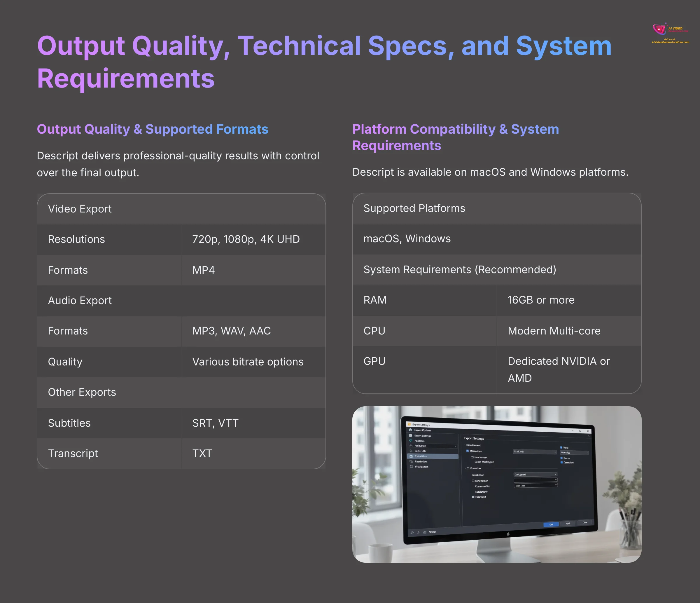Click the 'Dedicated NVIDIA or AMD' cell
Image resolution: width=700 pixels, height=603 pixels.
569,370
